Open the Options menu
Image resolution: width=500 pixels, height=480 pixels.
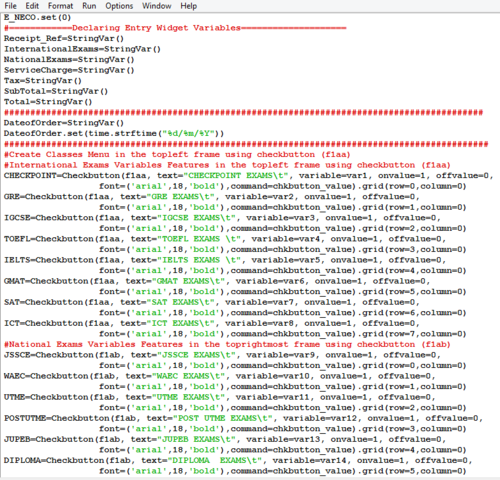point(119,6)
